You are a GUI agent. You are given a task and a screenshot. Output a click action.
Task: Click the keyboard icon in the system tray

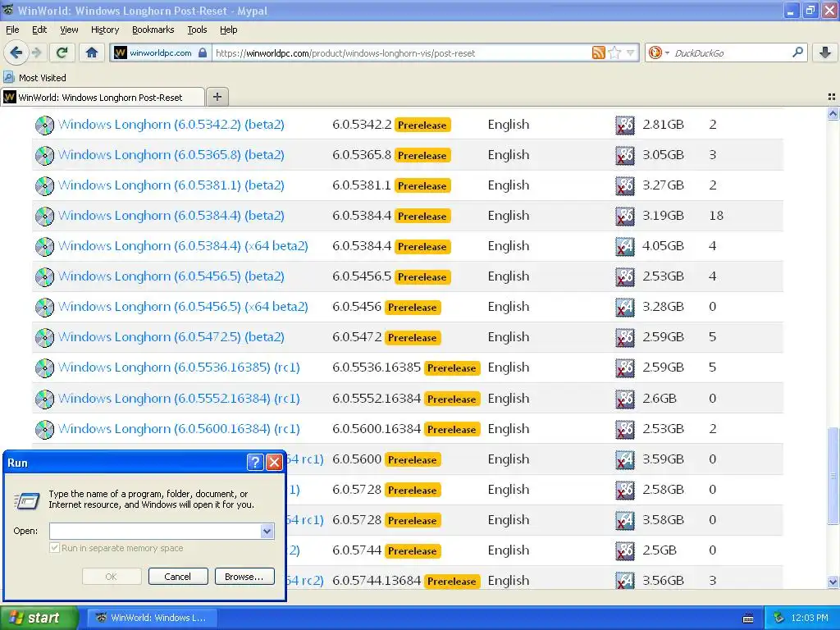tap(748, 619)
